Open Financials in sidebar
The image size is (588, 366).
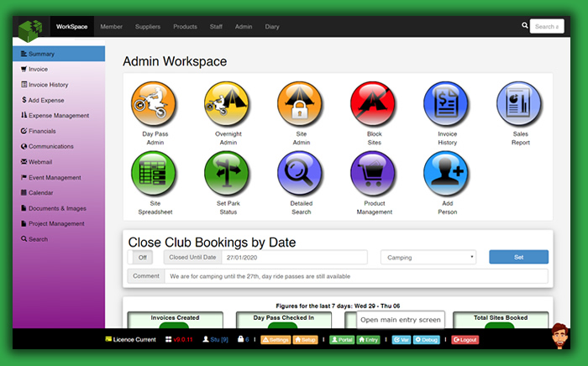59,131
